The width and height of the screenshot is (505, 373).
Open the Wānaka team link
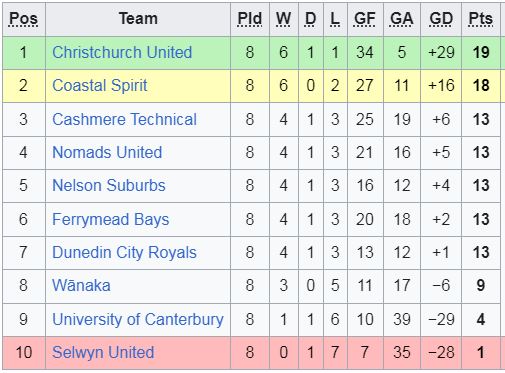coord(81,285)
